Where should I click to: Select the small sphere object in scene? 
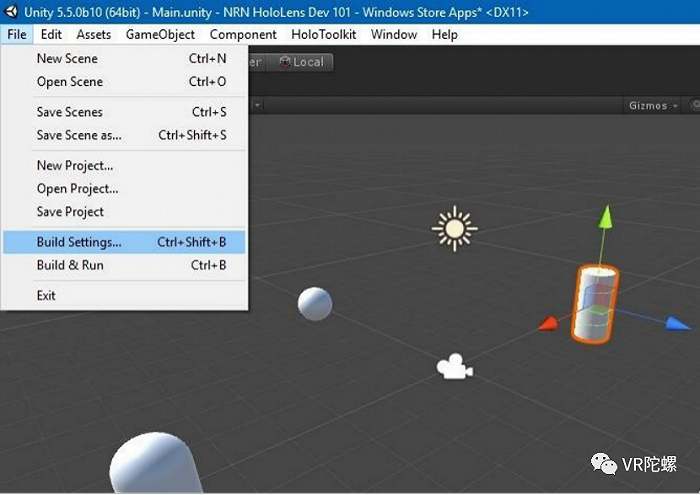tap(315, 304)
